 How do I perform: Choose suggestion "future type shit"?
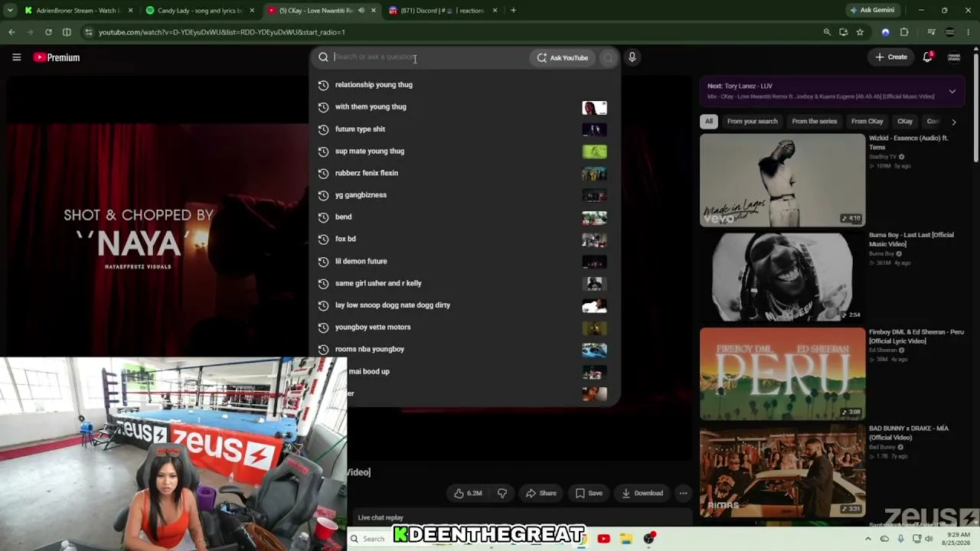[x=465, y=129]
